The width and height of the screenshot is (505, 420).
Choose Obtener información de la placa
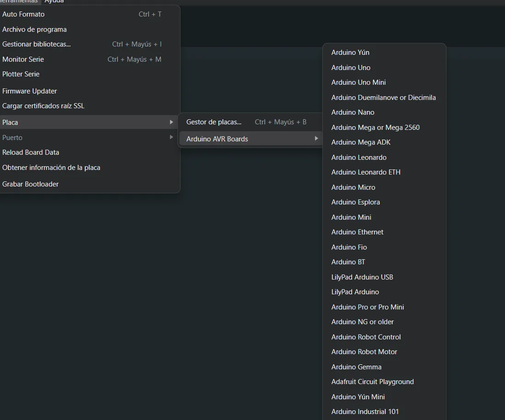click(x=89, y=168)
